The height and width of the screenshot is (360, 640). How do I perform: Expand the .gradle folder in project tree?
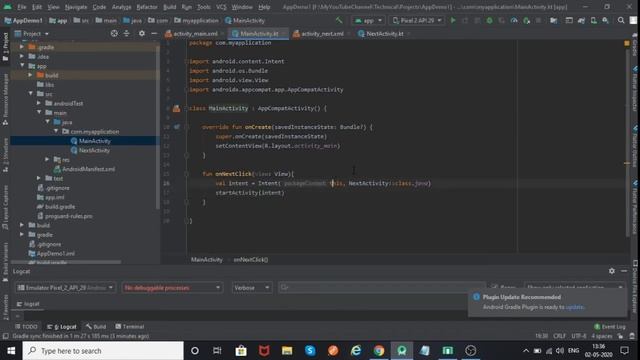pyautogui.click(x=22, y=47)
